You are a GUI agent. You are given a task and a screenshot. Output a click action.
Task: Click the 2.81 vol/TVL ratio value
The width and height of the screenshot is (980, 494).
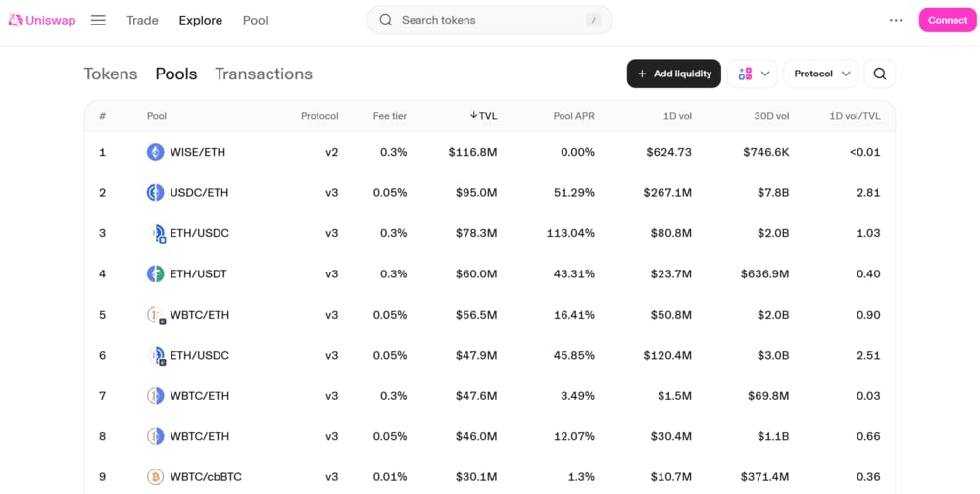click(x=868, y=192)
